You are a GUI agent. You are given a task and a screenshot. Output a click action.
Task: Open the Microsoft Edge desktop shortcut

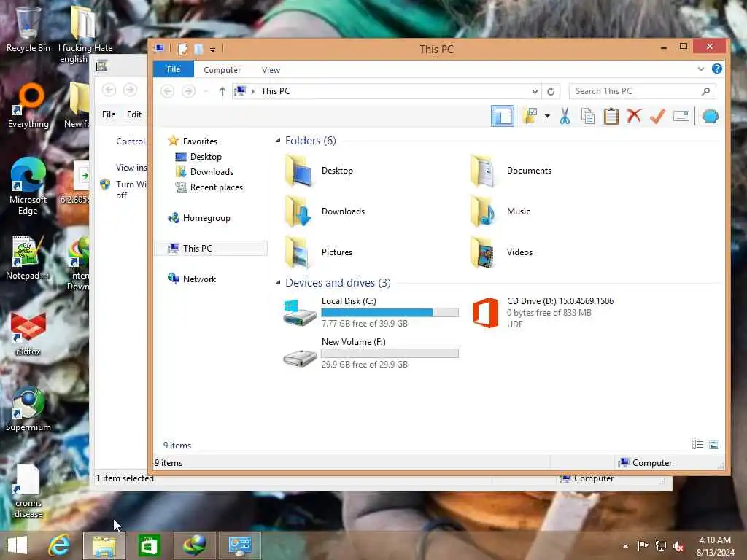pyautogui.click(x=28, y=186)
